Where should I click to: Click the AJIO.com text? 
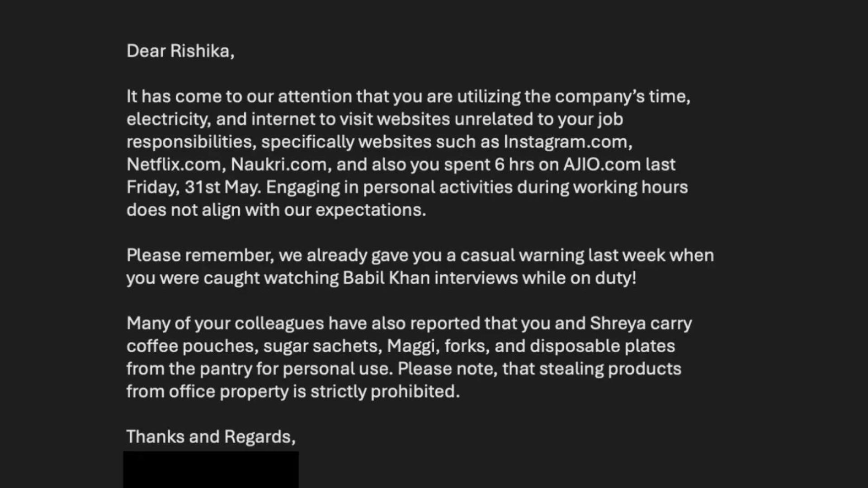tap(602, 164)
